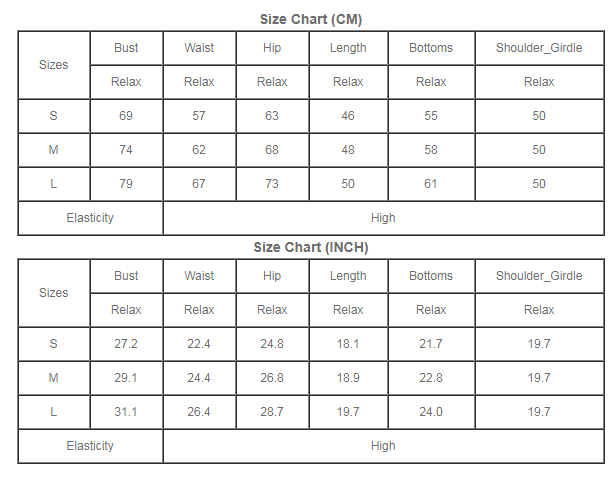Click the bust value 69 for size S
This screenshot has height=478, width=615.
point(126,116)
